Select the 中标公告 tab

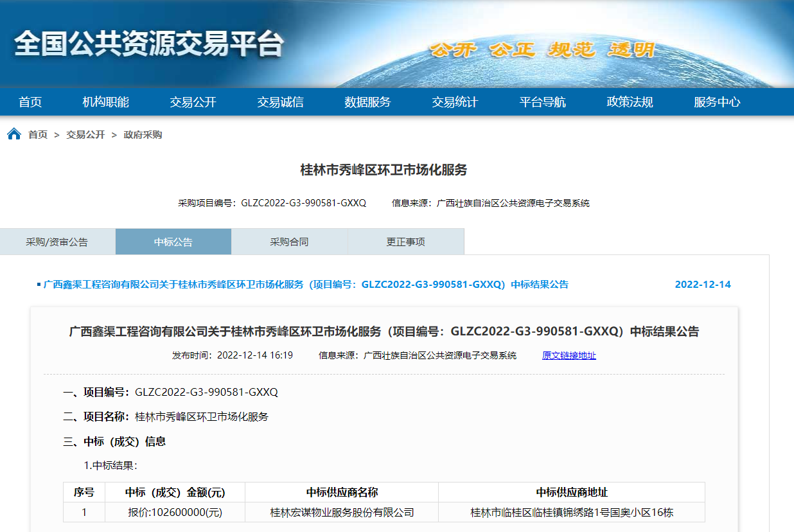coord(173,242)
